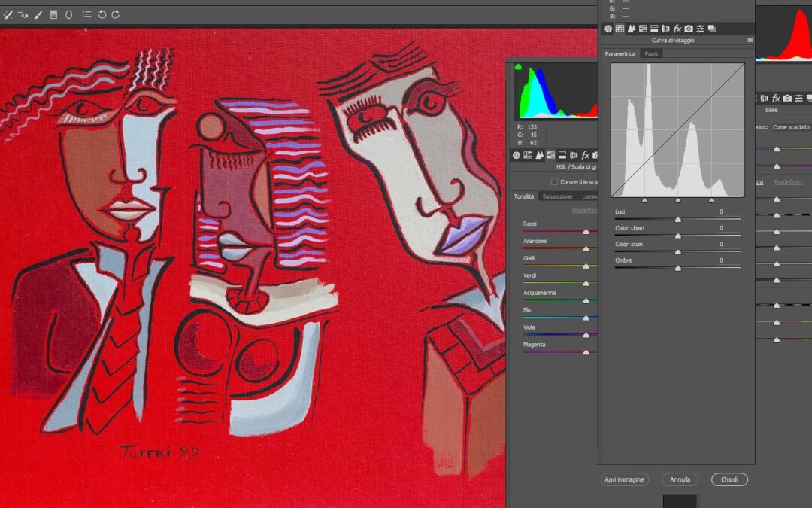
Task: Click the Magenta hue slider handle
Action: (586, 352)
